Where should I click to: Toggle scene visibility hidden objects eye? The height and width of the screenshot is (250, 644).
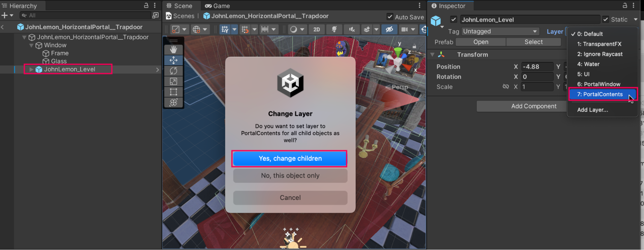(389, 29)
